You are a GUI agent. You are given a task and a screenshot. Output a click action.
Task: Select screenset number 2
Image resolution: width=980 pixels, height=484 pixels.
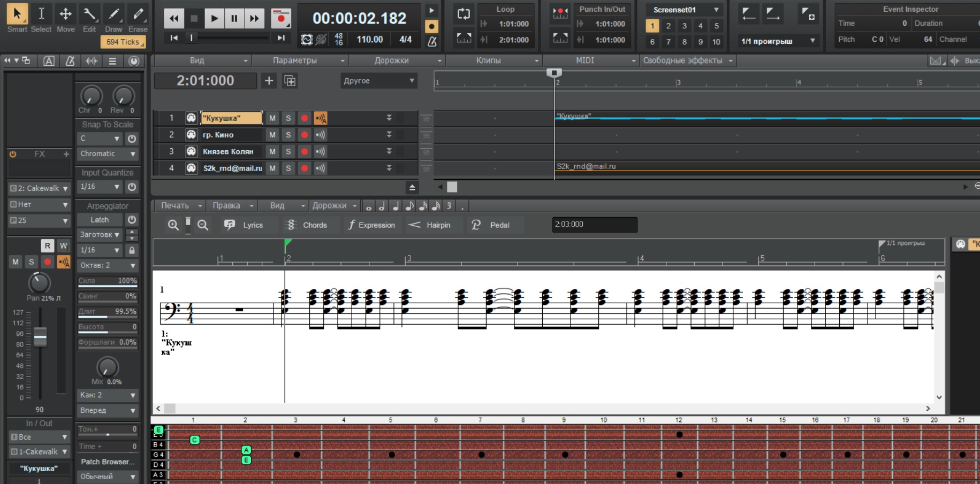pyautogui.click(x=668, y=26)
